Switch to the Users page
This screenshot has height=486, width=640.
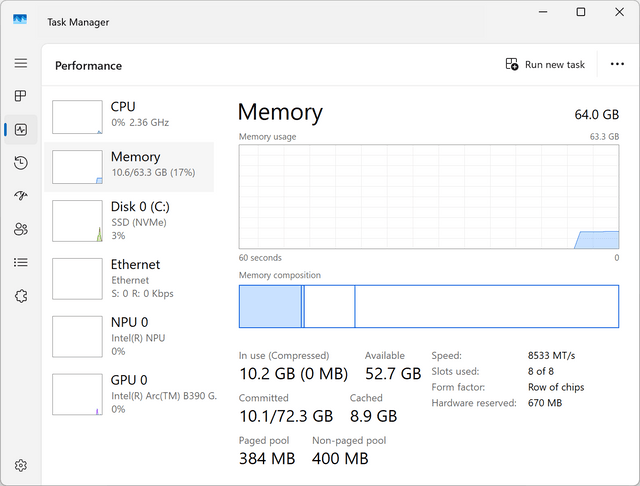21,229
